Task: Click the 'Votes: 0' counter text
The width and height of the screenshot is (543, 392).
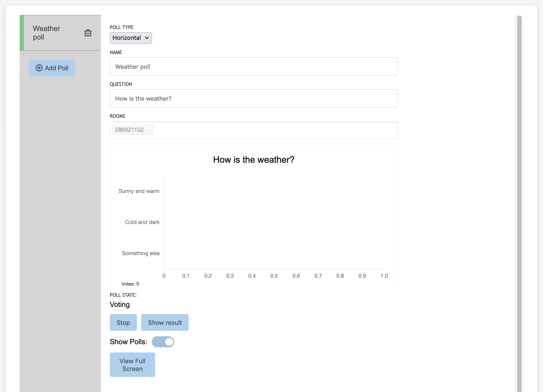Action: (130, 284)
